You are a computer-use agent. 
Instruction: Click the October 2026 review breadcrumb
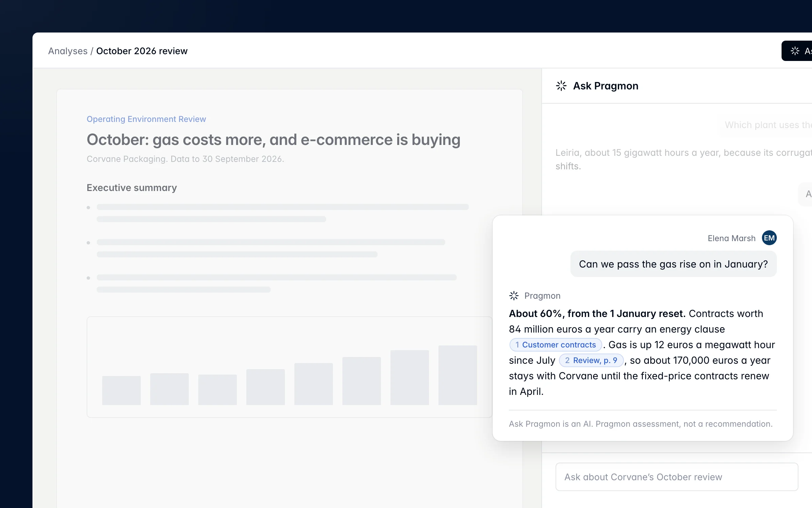tap(142, 51)
